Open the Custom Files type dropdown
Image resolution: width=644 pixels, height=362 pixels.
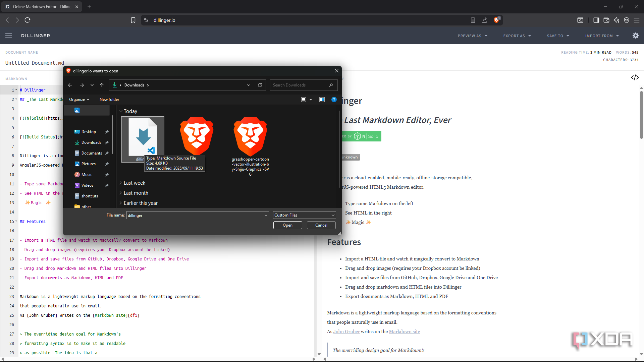(305, 215)
